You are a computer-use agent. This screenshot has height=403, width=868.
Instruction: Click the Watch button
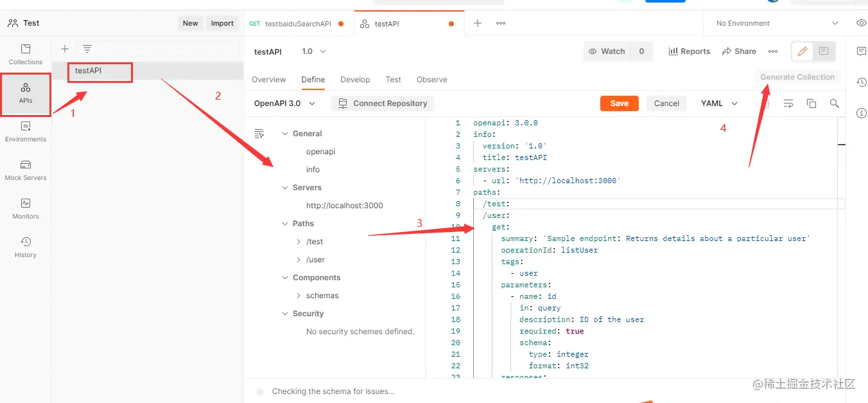(x=607, y=51)
